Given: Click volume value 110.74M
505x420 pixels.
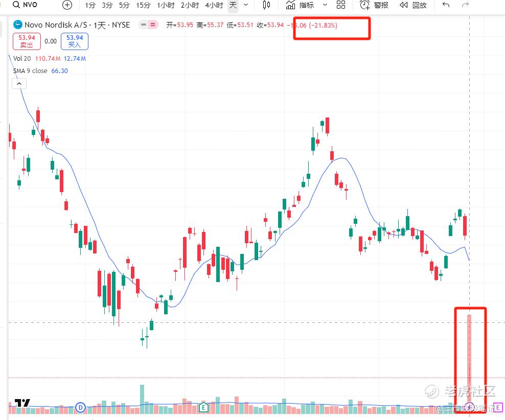Looking at the screenshot, I should [48, 59].
